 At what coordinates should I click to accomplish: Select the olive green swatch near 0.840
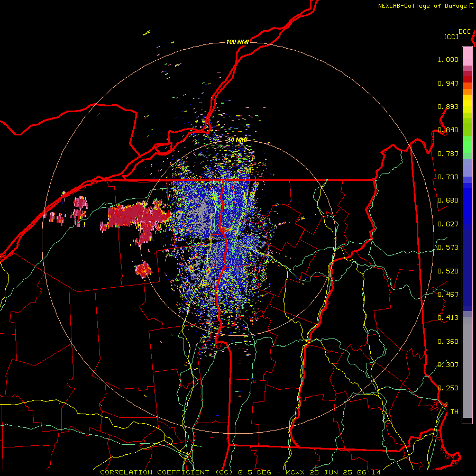467,127
